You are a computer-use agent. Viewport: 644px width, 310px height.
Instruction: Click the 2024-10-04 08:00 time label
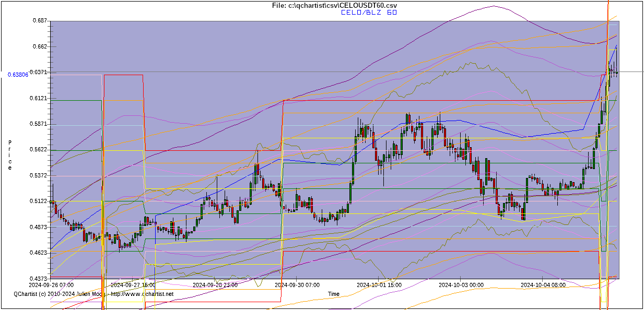[543, 285]
